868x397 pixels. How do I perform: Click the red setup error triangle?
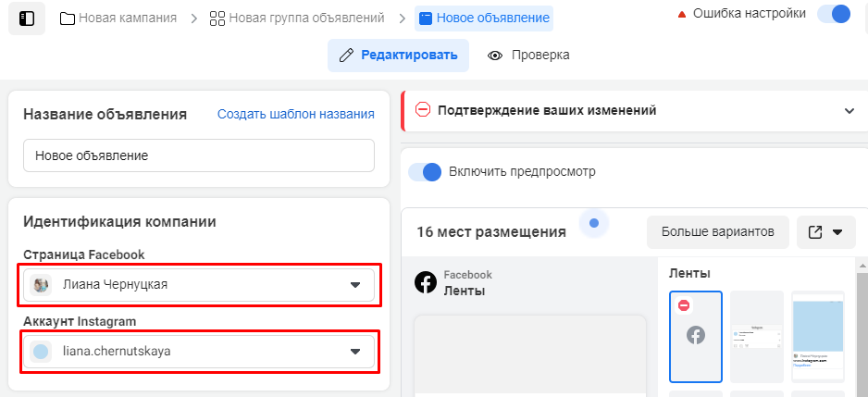(x=681, y=15)
